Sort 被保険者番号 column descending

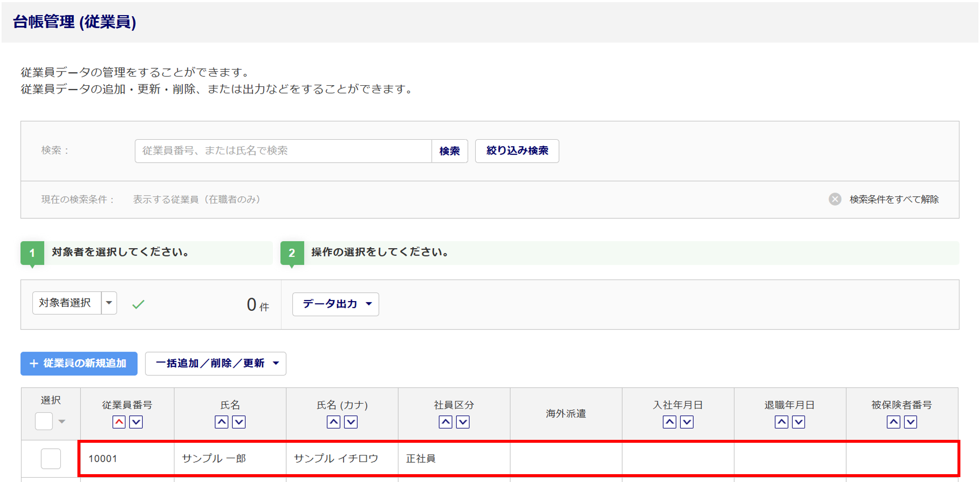tap(910, 422)
